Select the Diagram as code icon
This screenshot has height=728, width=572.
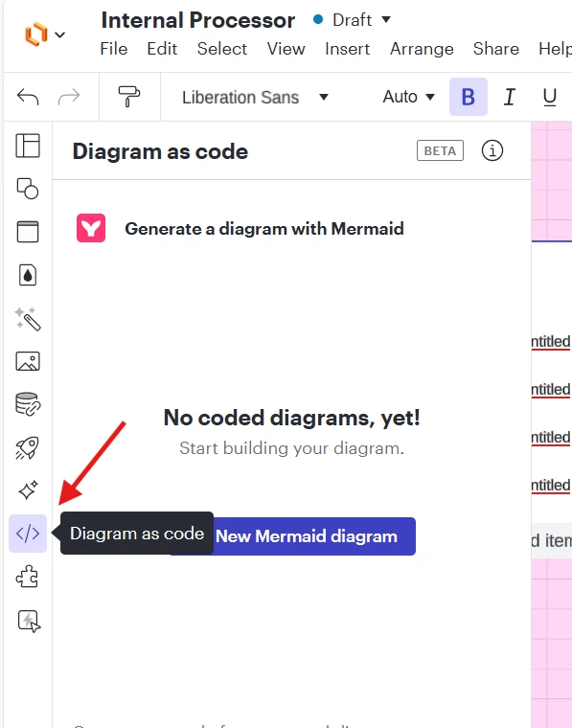[28, 534]
